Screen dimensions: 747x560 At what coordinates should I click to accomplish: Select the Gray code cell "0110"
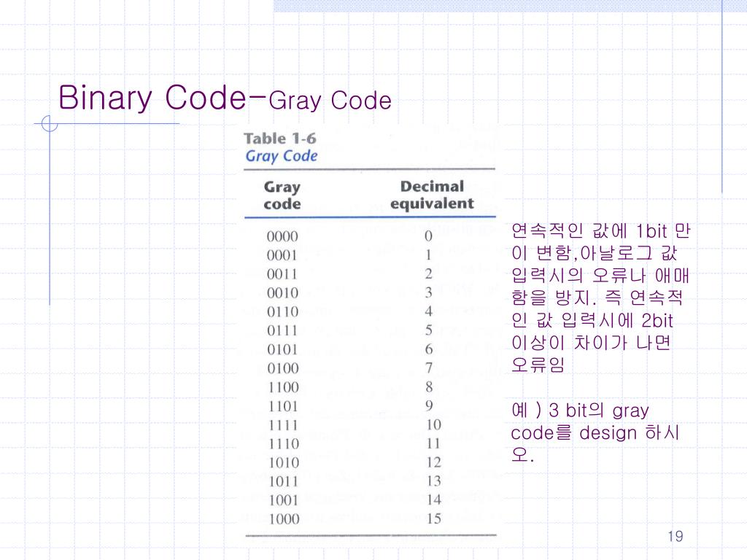click(x=282, y=312)
